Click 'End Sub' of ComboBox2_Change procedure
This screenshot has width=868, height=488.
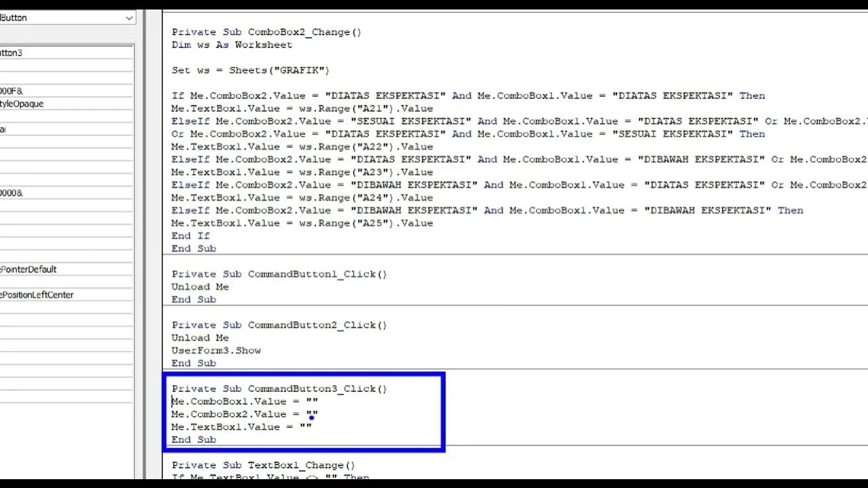(194, 249)
